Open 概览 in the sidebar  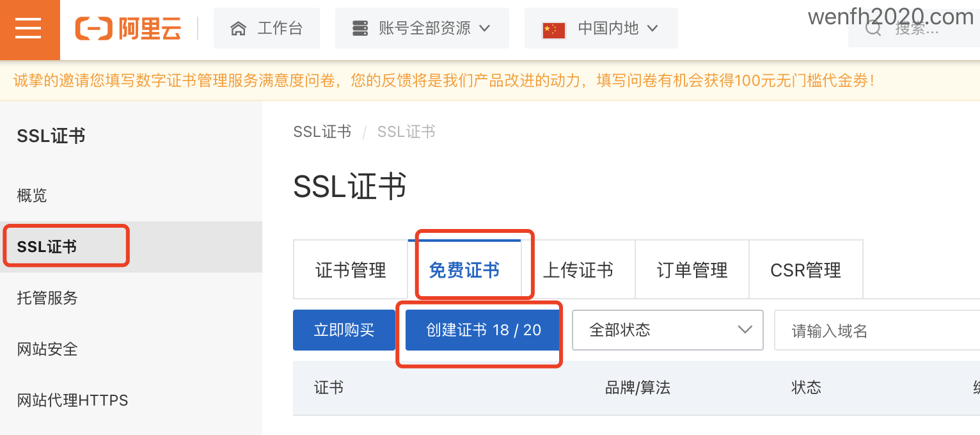click(32, 195)
